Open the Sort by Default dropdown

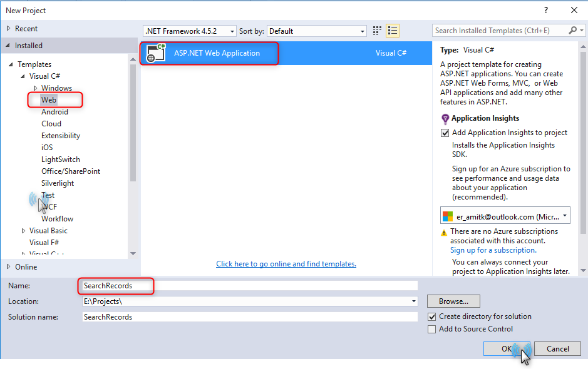316,31
